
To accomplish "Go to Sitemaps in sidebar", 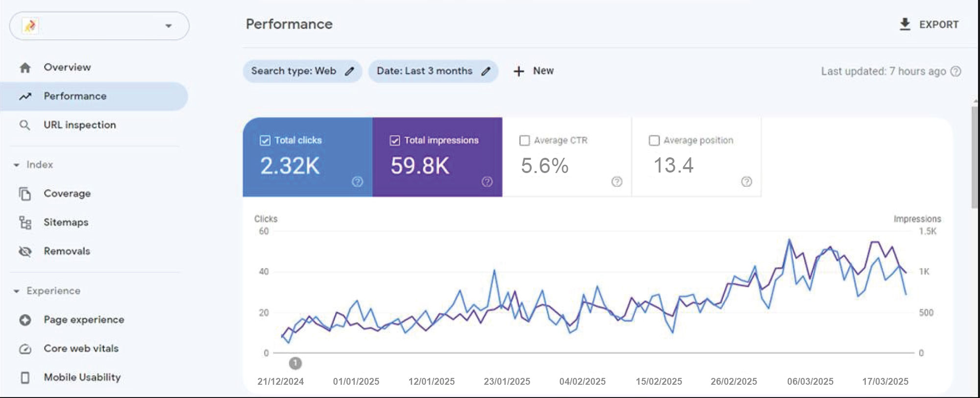I will tap(66, 222).
